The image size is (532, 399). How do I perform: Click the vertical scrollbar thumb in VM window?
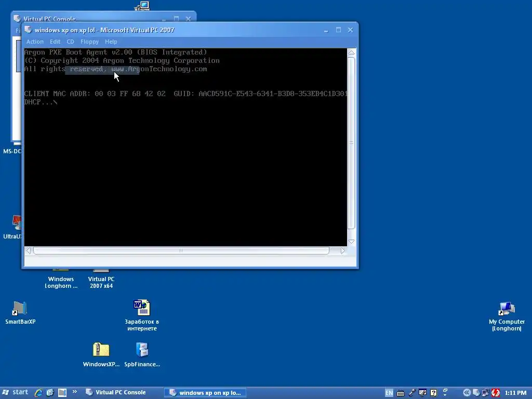coord(352,143)
